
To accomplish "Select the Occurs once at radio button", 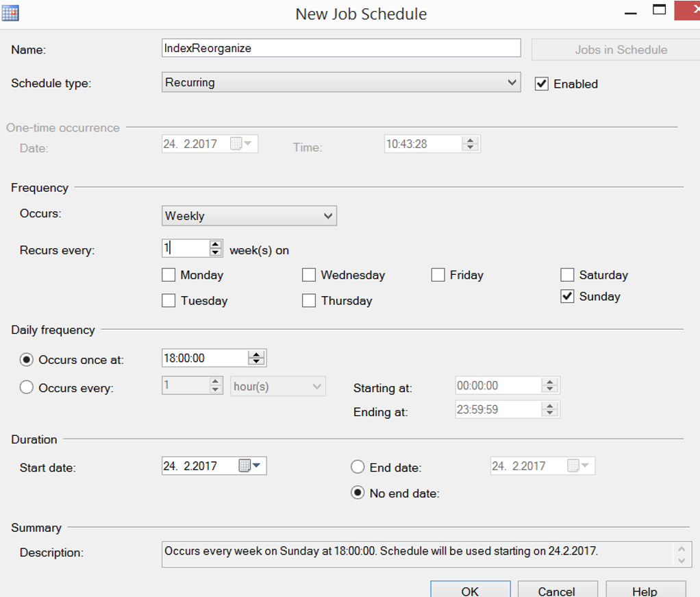I will tap(26, 360).
